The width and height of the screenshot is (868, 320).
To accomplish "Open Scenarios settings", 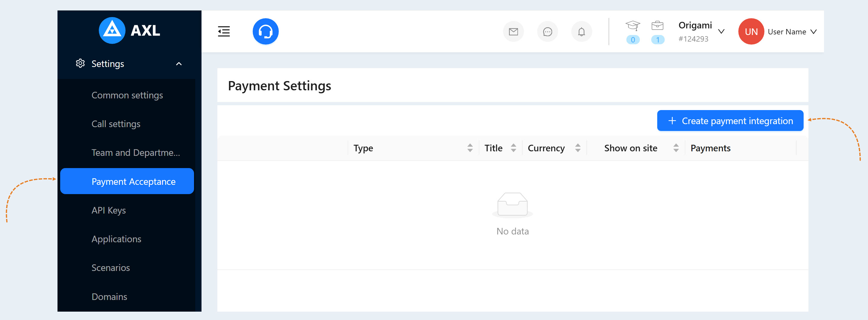I will [x=110, y=267].
